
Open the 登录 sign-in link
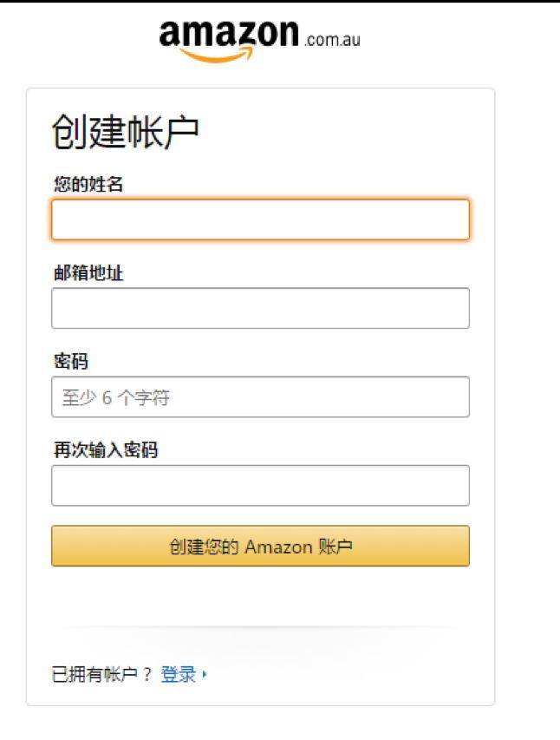tap(179, 674)
